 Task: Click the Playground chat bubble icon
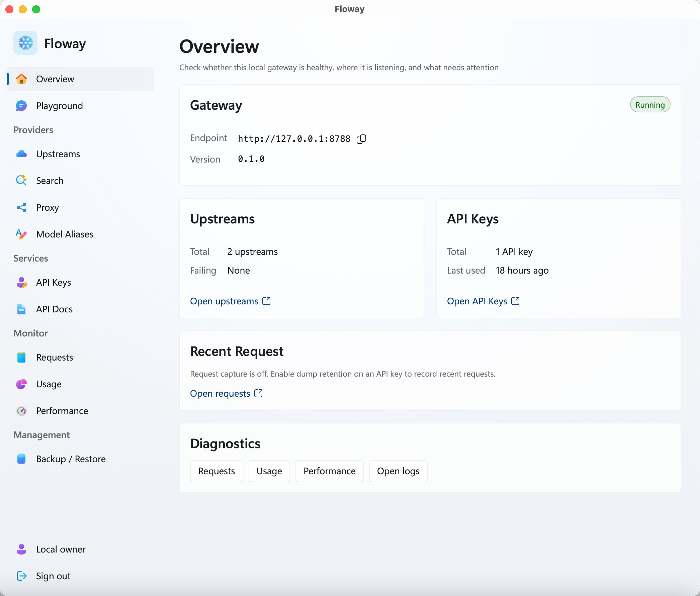click(x=21, y=106)
